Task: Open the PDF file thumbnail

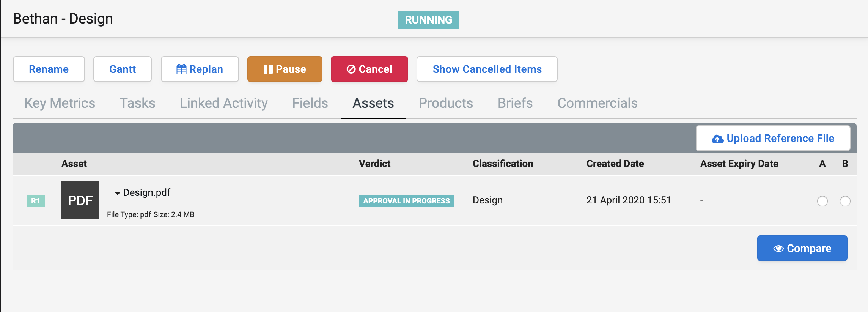Action: point(80,200)
